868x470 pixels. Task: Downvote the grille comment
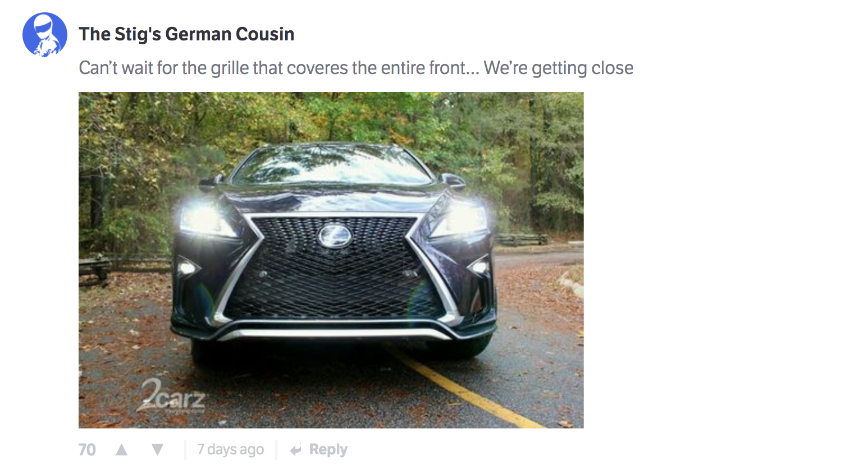pyautogui.click(x=158, y=449)
